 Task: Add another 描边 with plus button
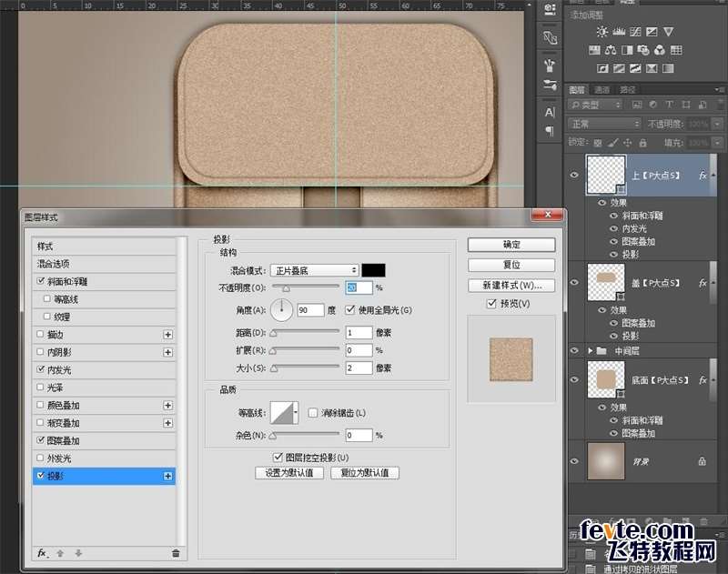167,335
